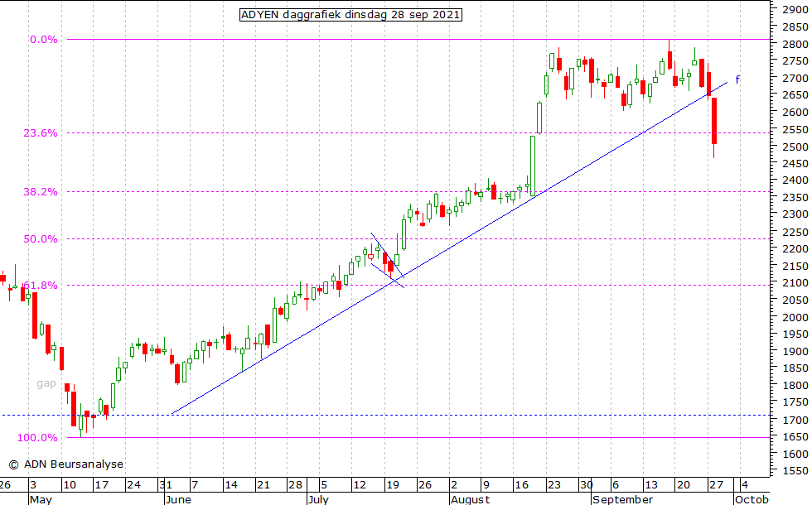The height and width of the screenshot is (505, 812).
Task: Click the grey 'gap' annotation
Action: (46, 383)
